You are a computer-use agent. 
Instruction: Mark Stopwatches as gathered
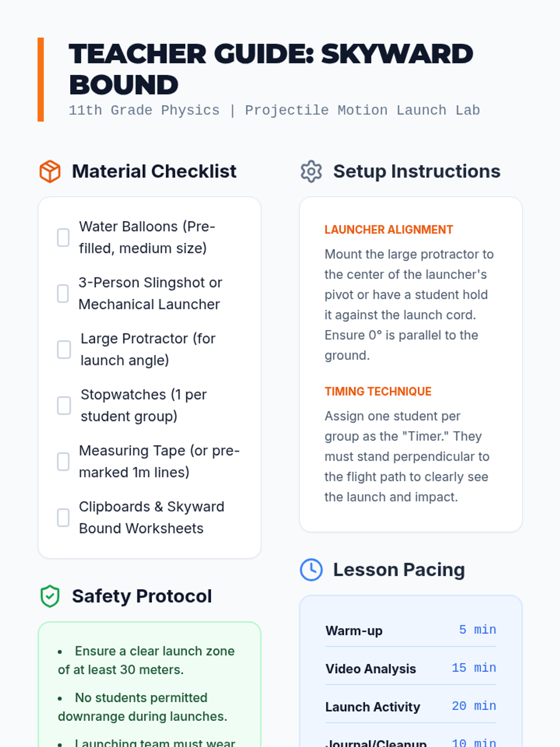[x=64, y=406]
